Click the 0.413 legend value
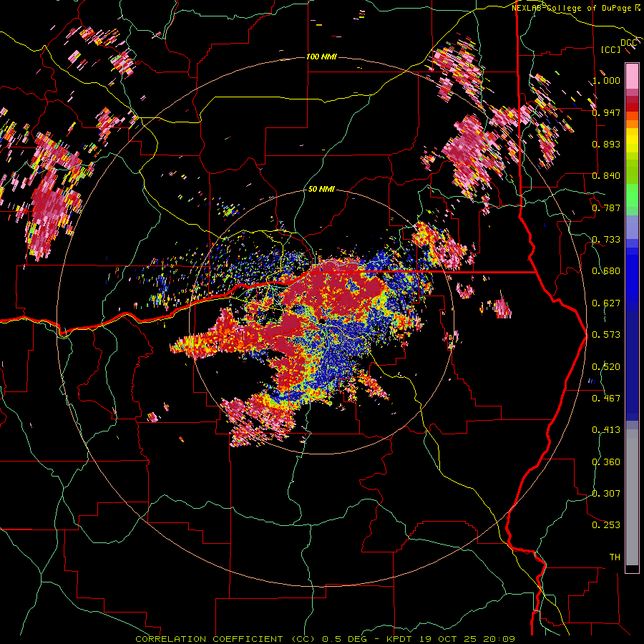 click(606, 430)
